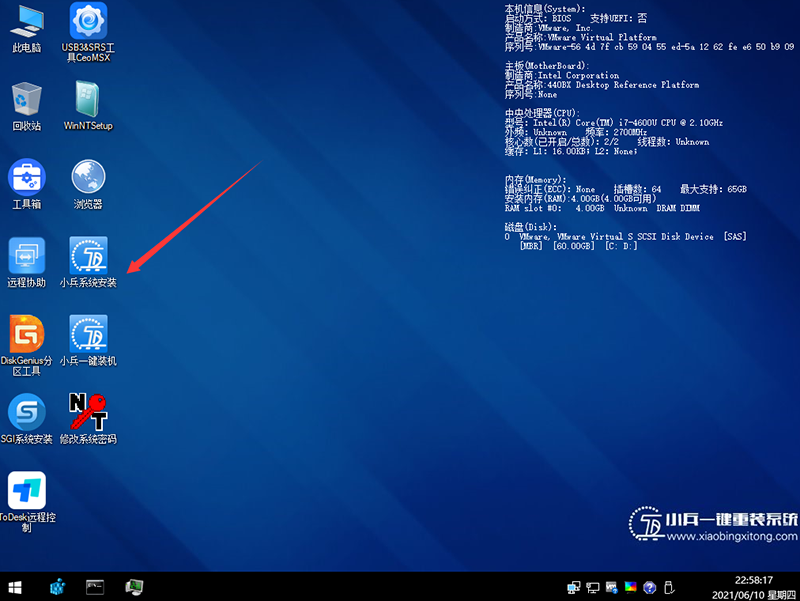Open the blue cubes taskbar app
800x601 pixels.
(x=58, y=586)
